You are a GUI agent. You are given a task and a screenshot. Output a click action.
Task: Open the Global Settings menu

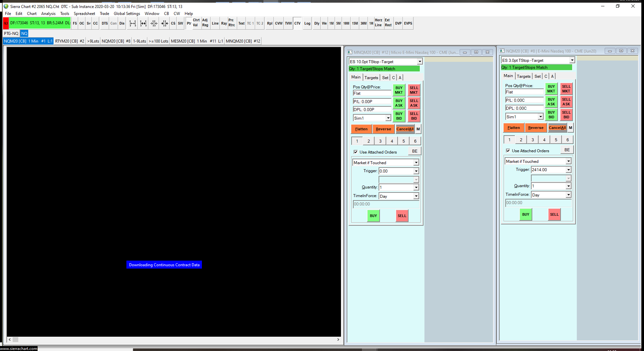127,14
